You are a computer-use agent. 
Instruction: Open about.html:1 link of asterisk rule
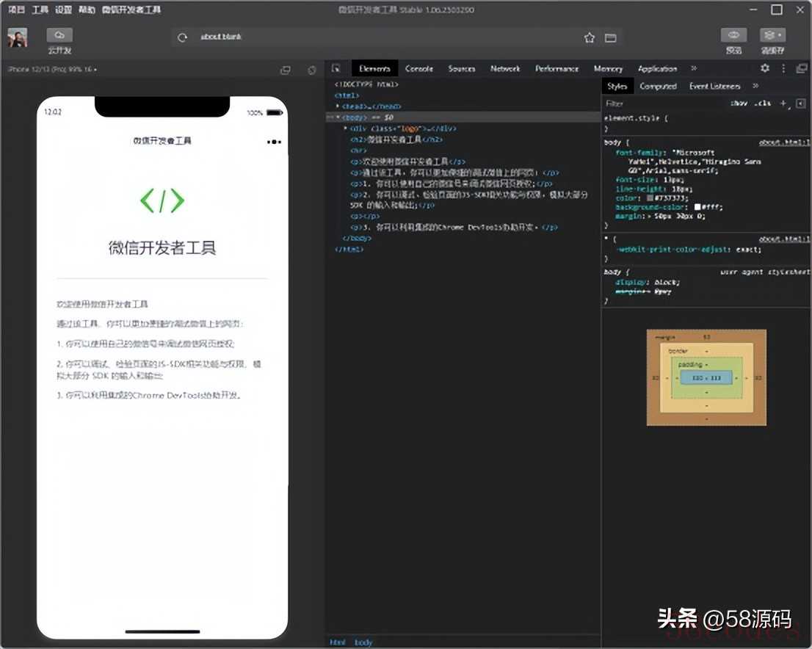pyautogui.click(x=783, y=239)
